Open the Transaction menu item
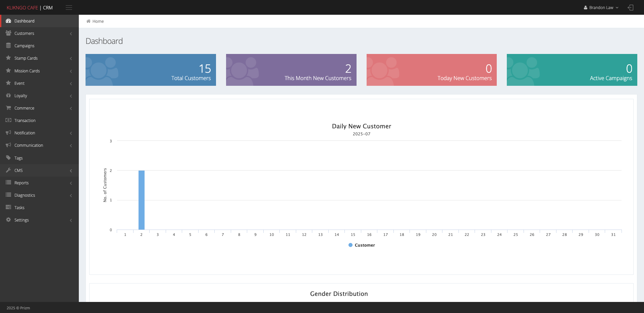Viewport: 644px width, 313px height. coord(39,120)
